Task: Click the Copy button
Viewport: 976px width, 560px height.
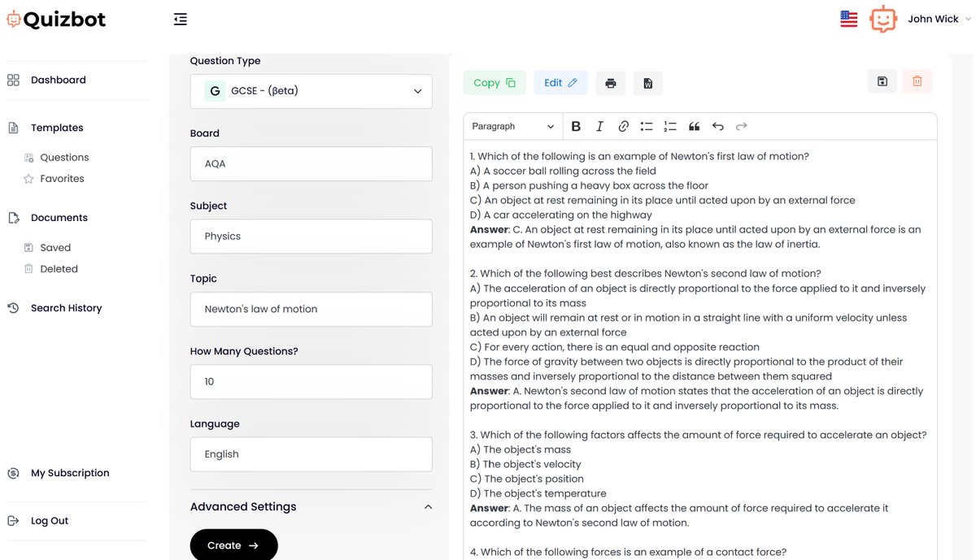Action: 495,83
